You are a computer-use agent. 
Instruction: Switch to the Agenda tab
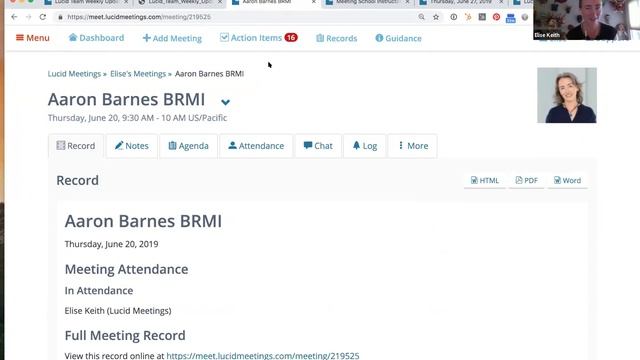189,146
